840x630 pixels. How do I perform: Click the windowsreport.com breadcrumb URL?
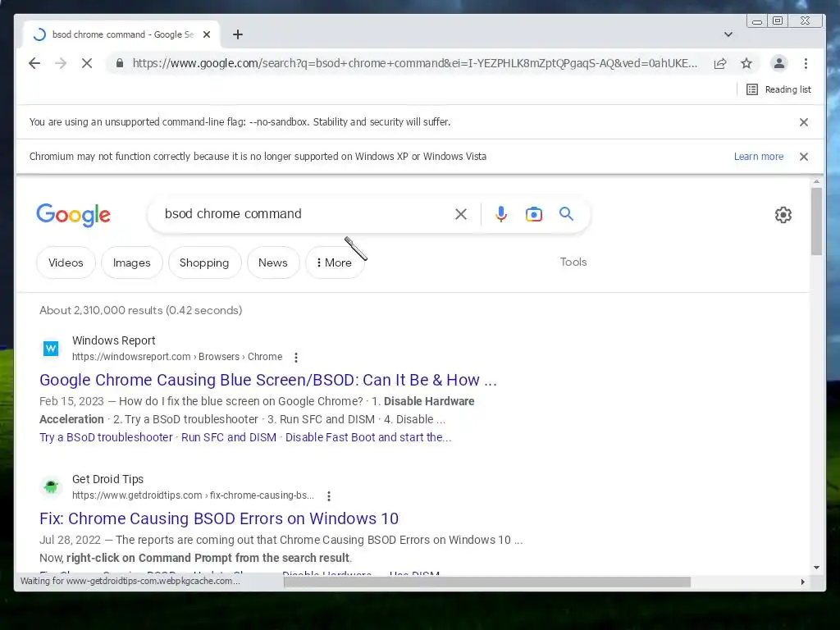click(177, 357)
